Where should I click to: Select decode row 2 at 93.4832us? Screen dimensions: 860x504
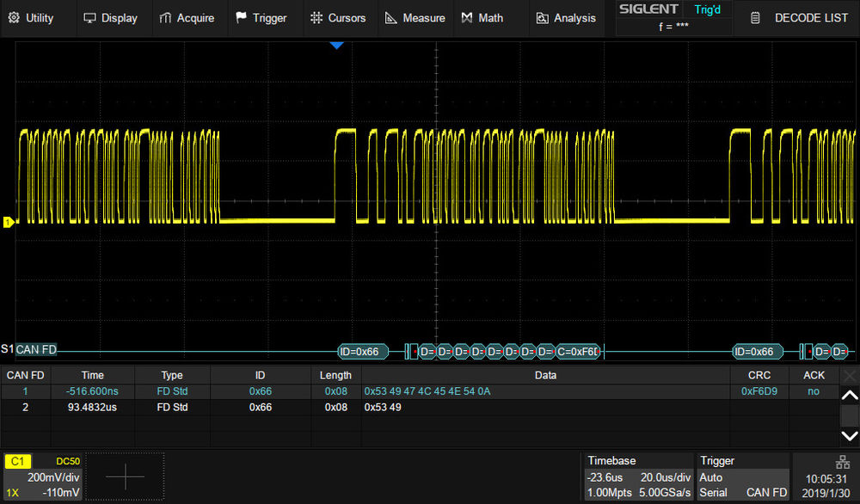click(430, 407)
